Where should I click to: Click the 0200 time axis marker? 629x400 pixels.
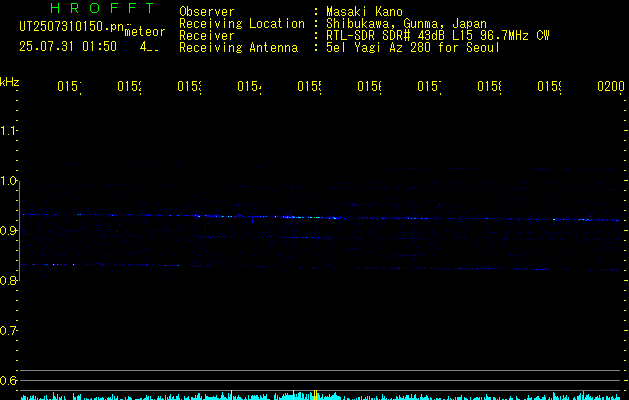(611, 87)
